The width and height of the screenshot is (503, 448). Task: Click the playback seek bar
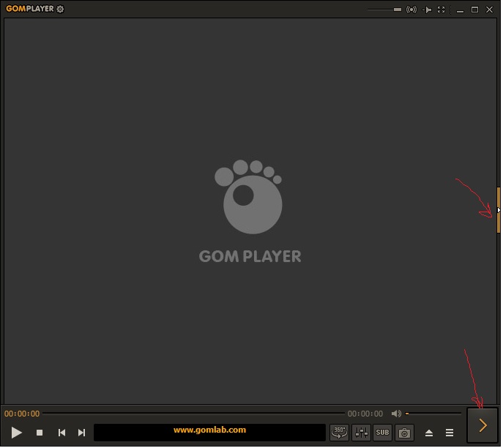(195, 415)
